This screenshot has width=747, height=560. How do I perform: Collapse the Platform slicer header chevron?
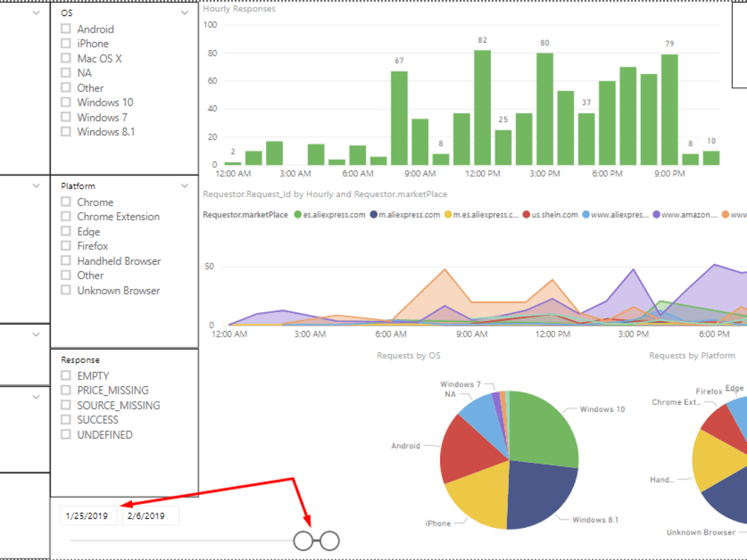coord(185,185)
